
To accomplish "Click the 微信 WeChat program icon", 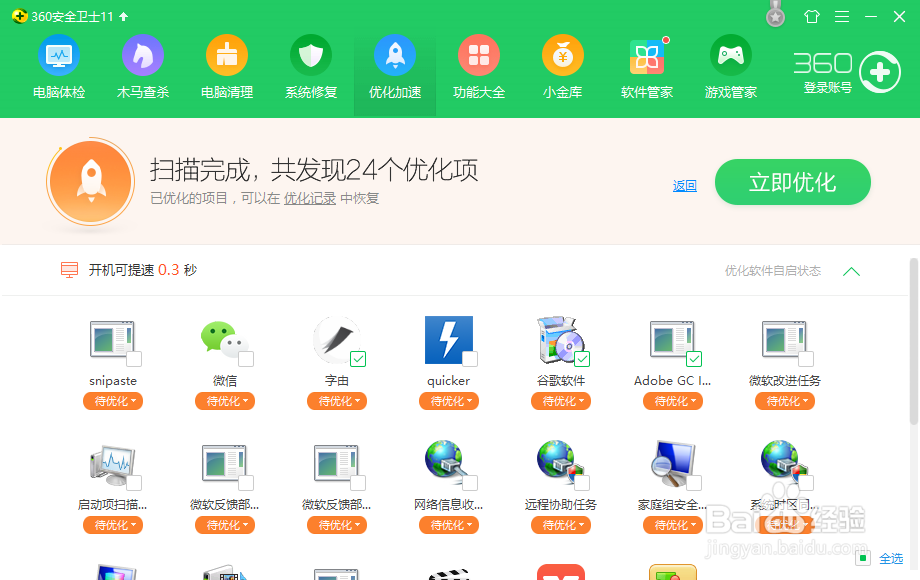I will 221,341.
